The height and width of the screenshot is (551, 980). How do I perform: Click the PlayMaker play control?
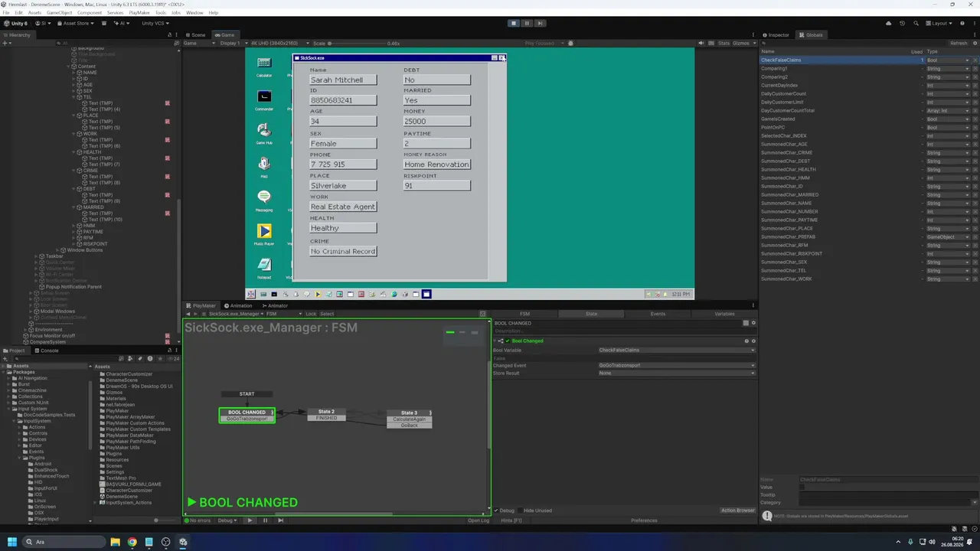(x=250, y=520)
